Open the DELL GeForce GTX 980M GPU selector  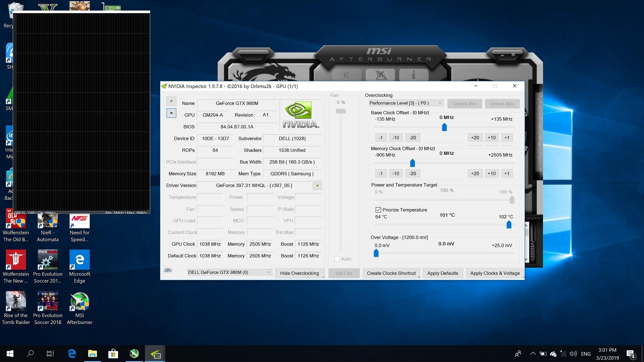click(x=229, y=272)
